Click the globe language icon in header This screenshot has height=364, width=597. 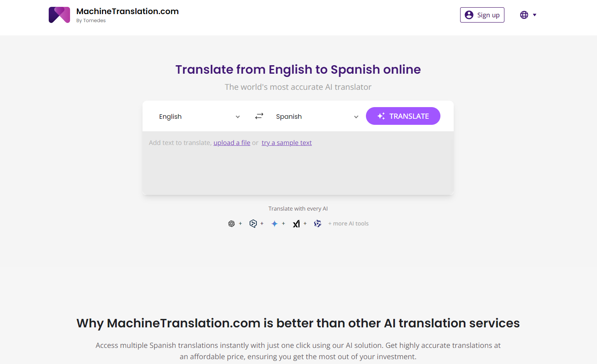coord(524,15)
